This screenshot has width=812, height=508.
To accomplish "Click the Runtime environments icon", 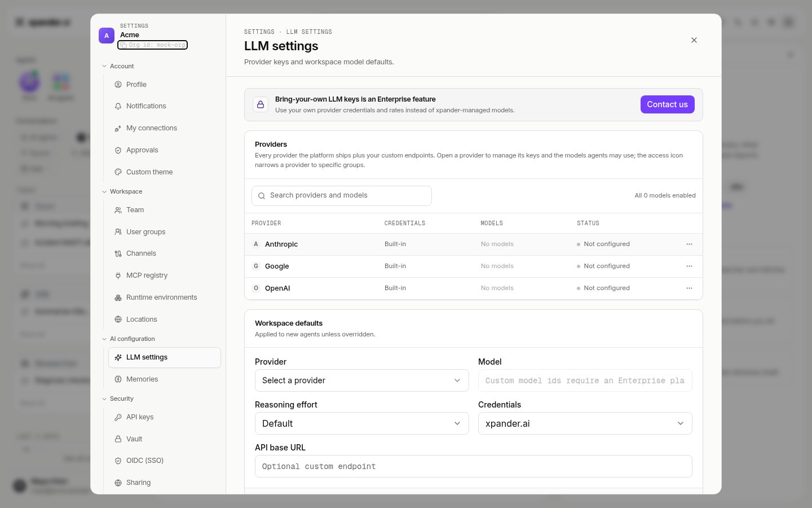I will pyautogui.click(x=118, y=297).
